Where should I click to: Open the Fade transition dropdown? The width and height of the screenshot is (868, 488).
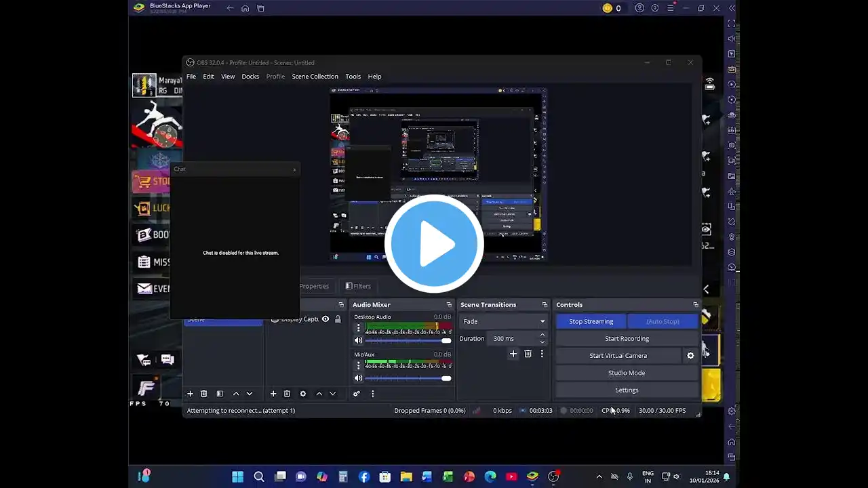502,321
